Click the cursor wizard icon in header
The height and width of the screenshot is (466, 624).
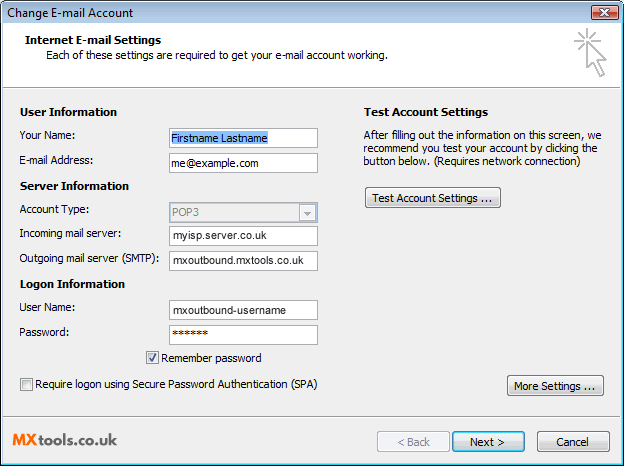pyautogui.click(x=590, y=53)
